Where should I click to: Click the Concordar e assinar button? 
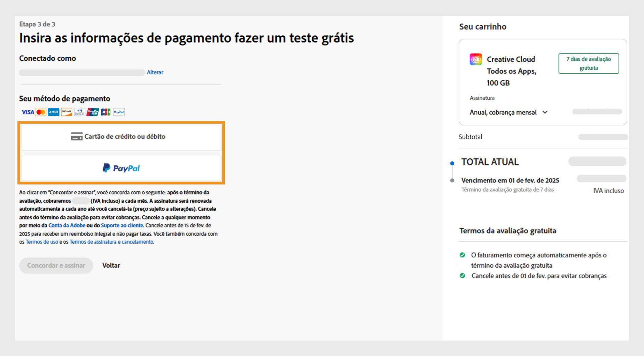[56, 265]
